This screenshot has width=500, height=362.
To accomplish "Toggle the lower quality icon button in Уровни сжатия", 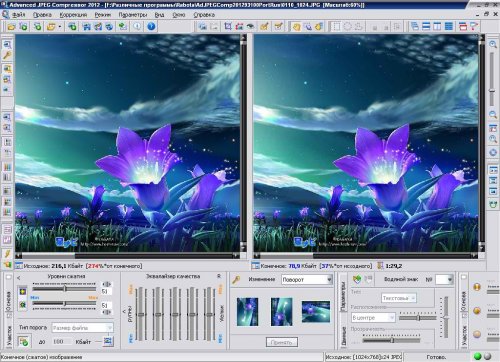I will click(23, 304).
